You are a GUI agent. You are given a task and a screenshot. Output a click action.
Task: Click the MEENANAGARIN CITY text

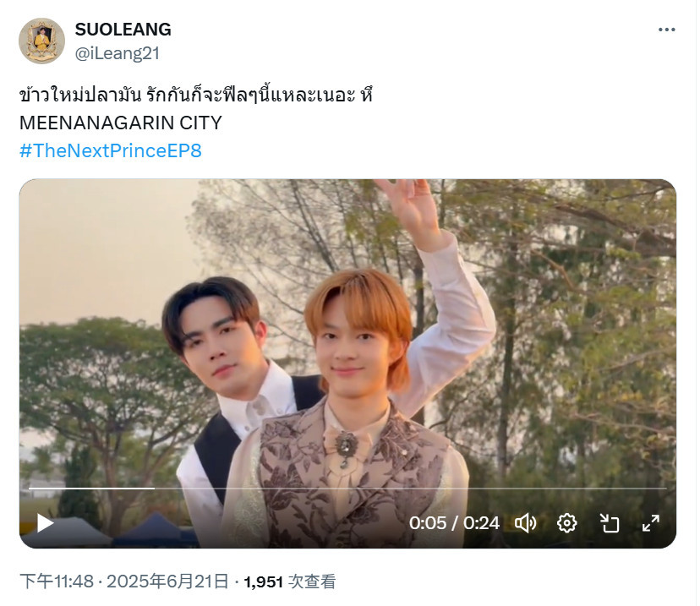(121, 123)
